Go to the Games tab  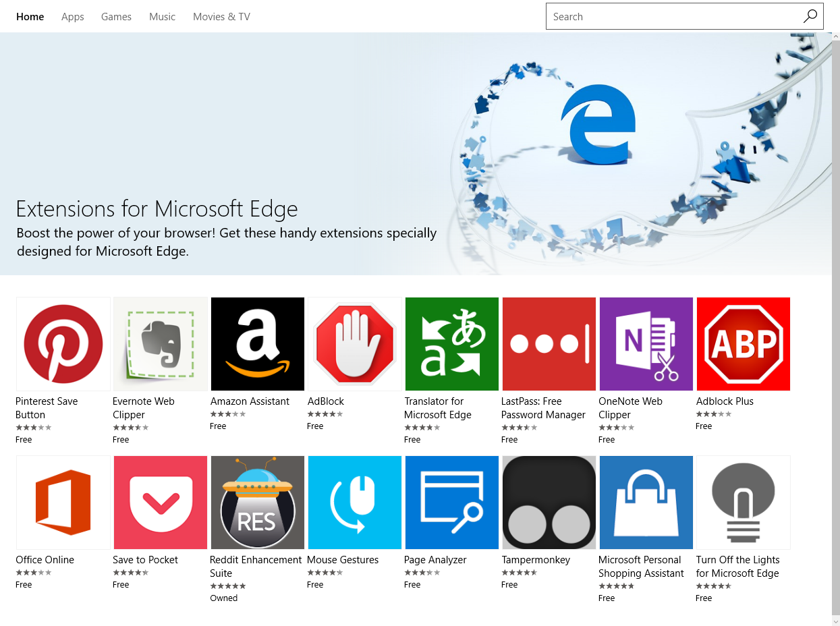116,17
